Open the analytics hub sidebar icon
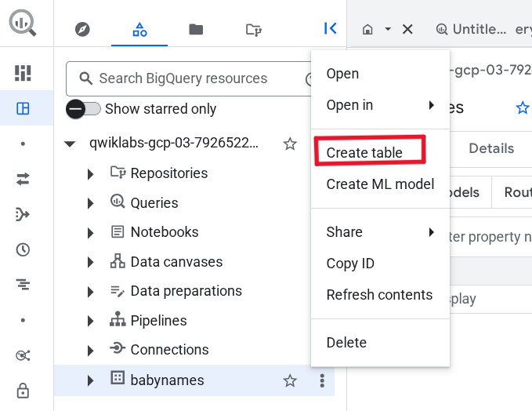 click(23, 355)
